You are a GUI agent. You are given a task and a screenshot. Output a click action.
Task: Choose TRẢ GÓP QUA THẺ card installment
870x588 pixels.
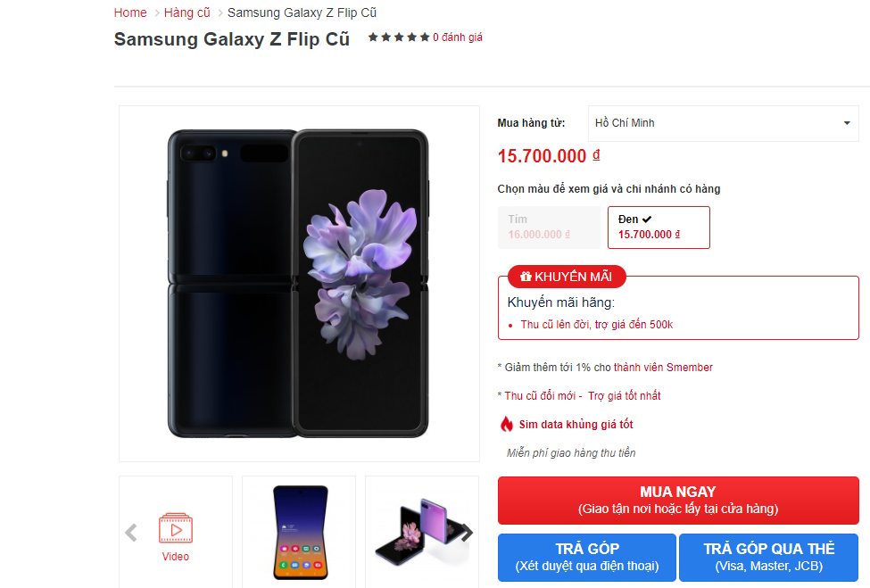(x=768, y=557)
